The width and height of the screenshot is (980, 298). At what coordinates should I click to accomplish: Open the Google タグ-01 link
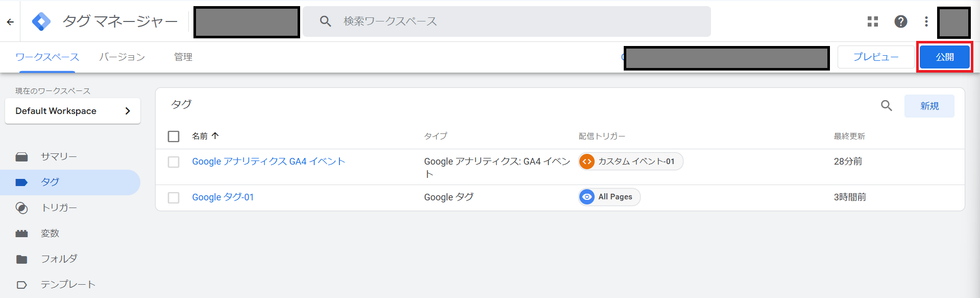point(223,197)
